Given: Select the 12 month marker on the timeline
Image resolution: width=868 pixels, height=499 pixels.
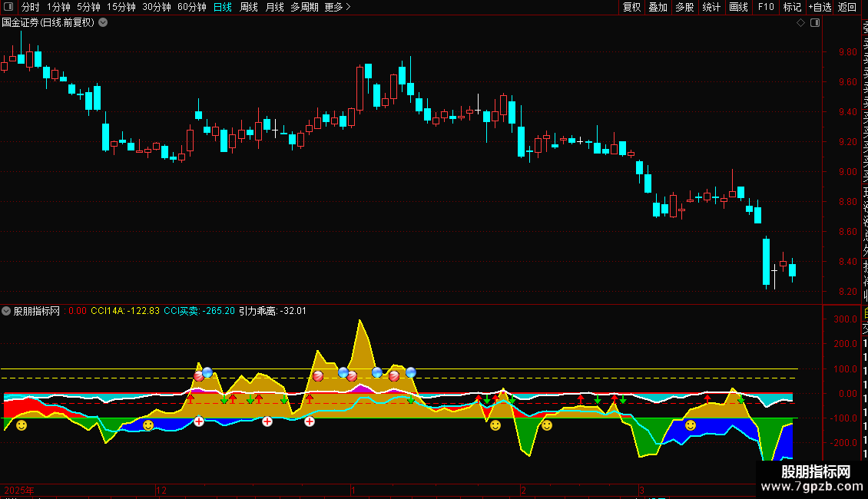Looking at the screenshot, I should click(x=161, y=490).
